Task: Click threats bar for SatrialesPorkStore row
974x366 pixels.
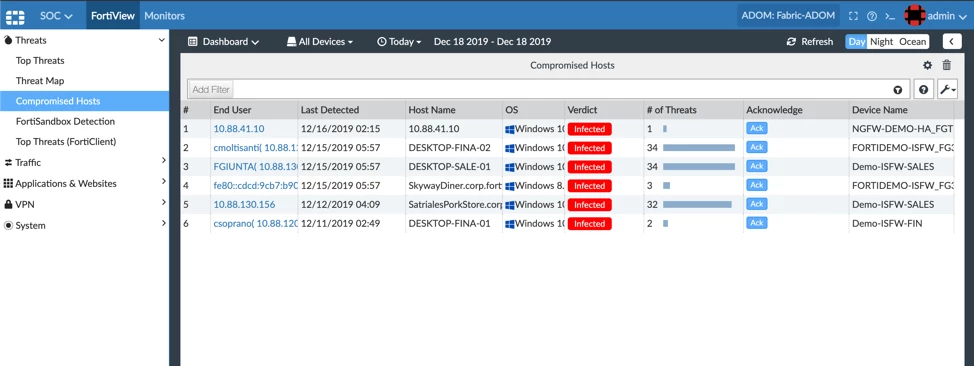Action: point(697,204)
